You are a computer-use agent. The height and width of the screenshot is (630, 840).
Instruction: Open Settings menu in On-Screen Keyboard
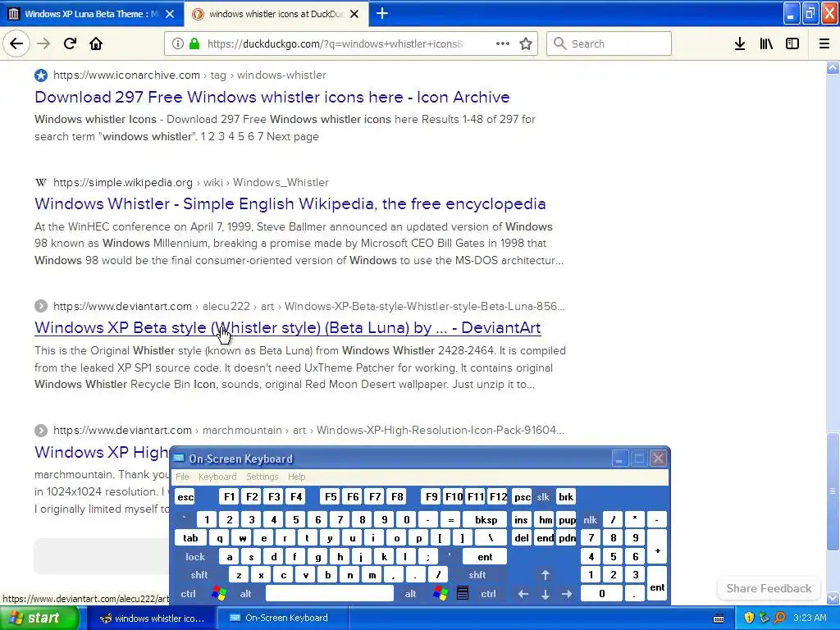(262, 477)
